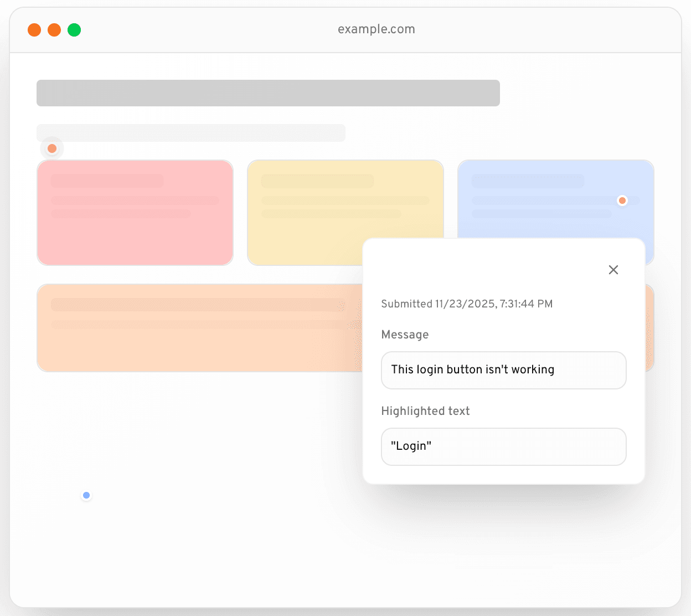This screenshot has width=691, height=616.
Task: Click the light gray subtitle placeholder bar
Action: pyautogui.click(x=190, y=133)
